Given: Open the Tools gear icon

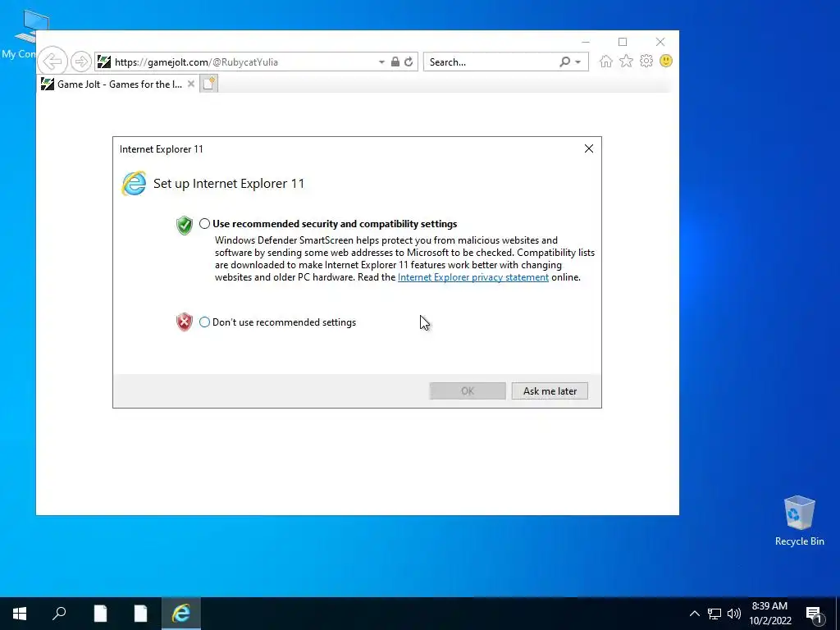Looking at the screenshot, I should [x=646, y=61].
